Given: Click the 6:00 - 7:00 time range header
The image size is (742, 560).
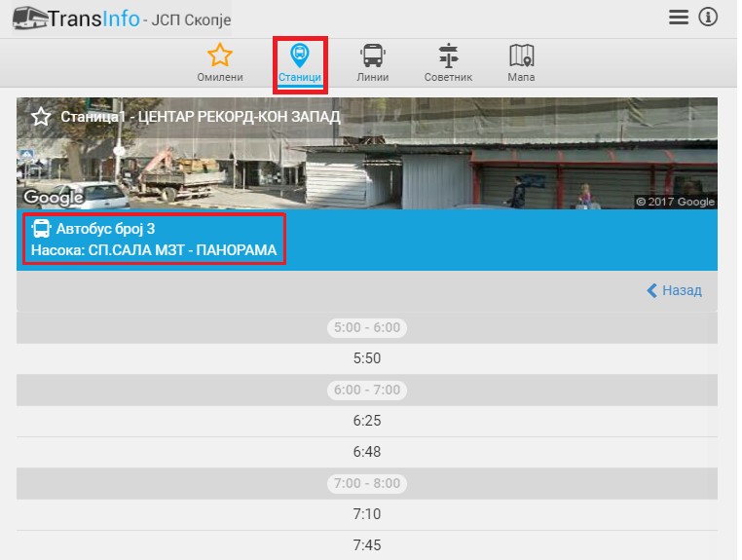Looking at the screenshot, I should pyautogui.click(x=367, y=390).
